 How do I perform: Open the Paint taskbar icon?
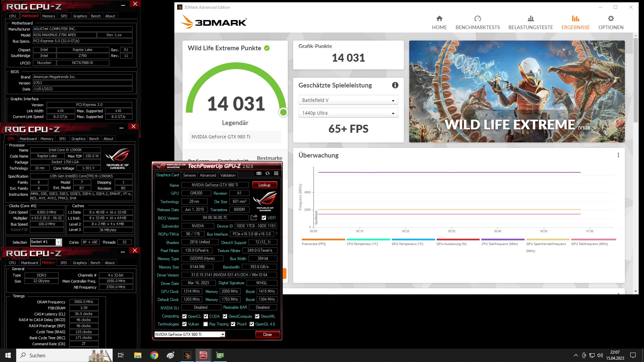pyautogui.click(x=170, y=355)
